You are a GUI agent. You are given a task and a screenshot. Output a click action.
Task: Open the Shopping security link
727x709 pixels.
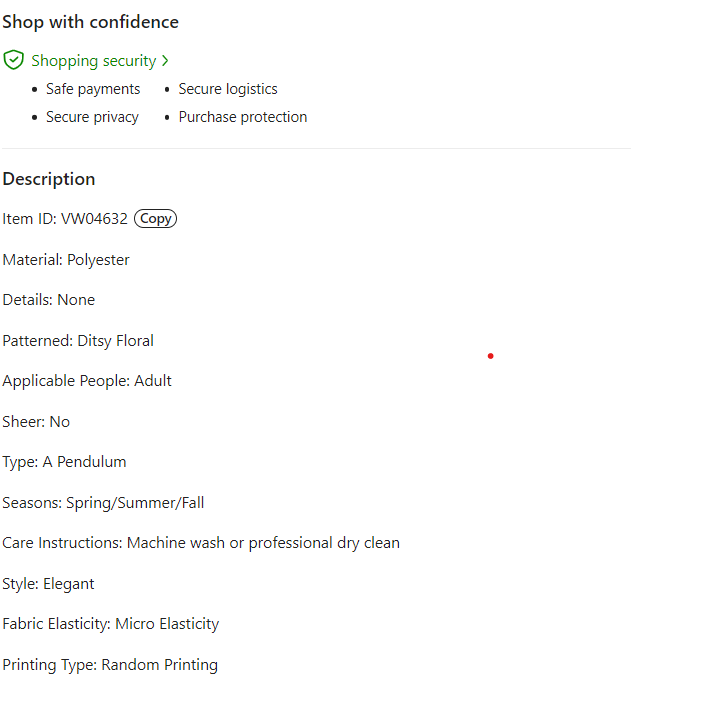click(x=94, y=61)
